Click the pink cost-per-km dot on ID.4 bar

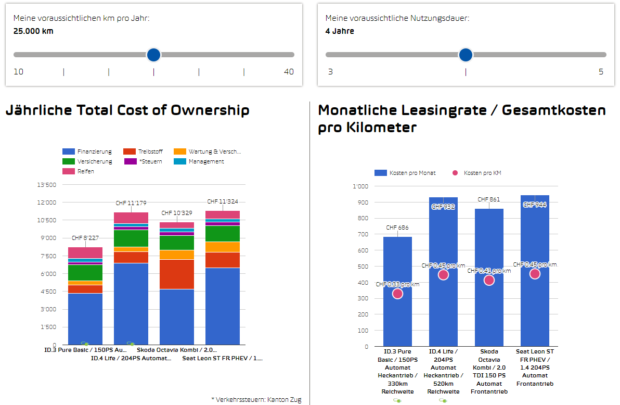coord(443,275)
